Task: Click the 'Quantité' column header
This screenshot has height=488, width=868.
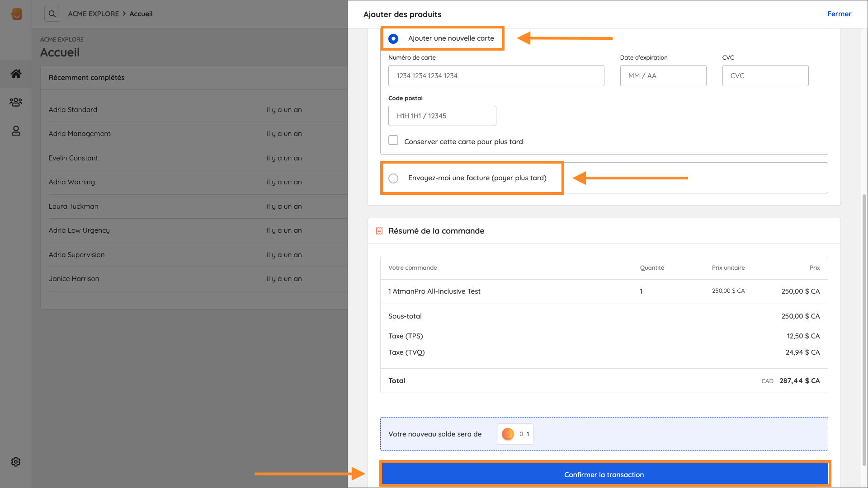Action: click(x=652, y=268)
